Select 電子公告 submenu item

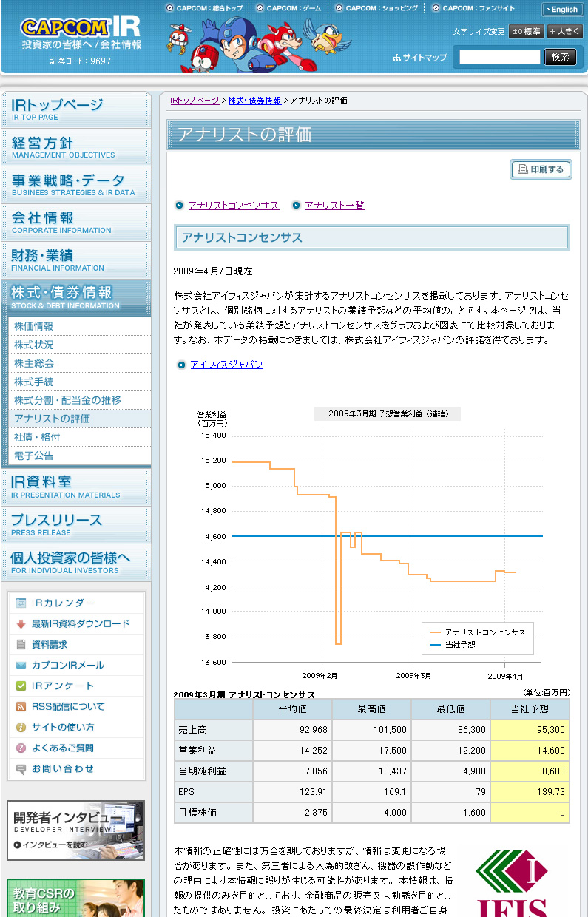pyautogui.click(x=80, y=456)
